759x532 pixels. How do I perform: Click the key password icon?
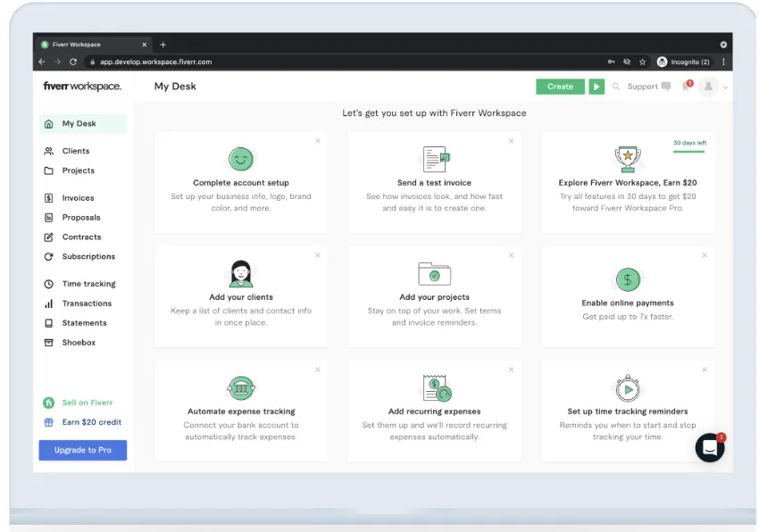(612, 62)
